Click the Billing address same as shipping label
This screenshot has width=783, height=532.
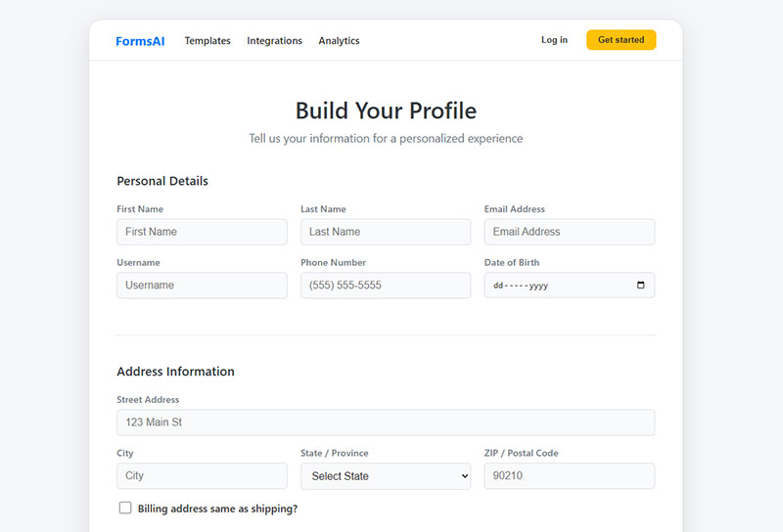[217, 509]
